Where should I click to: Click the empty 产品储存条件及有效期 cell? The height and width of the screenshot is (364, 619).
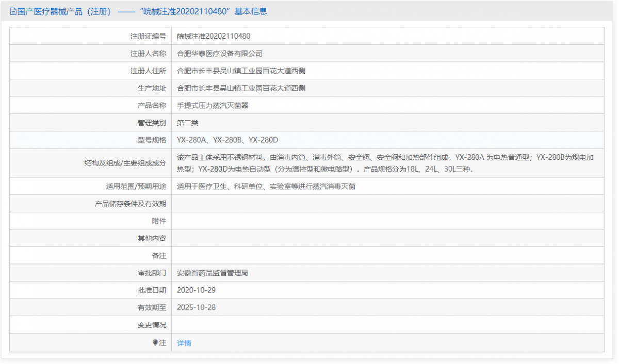point(361,203)
